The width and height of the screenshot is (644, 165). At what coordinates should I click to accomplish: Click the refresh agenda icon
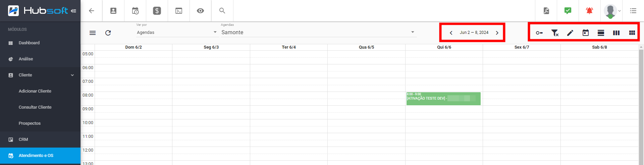click(108, 33)
